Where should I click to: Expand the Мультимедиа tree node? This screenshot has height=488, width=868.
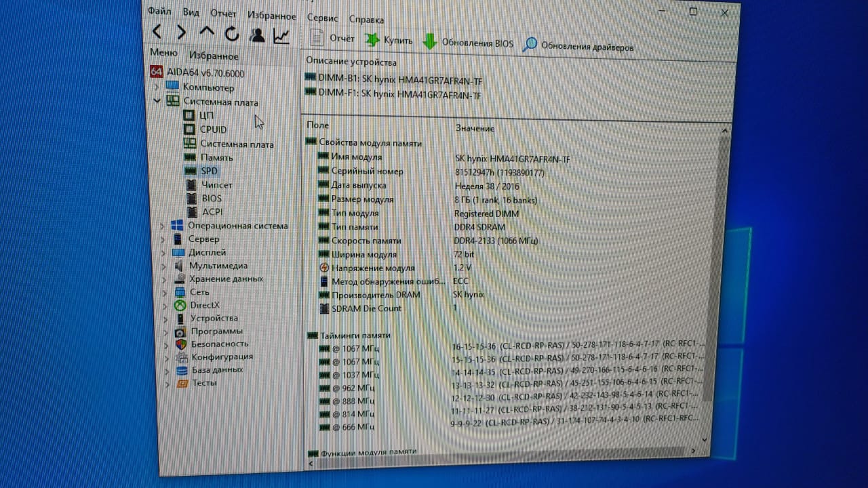point(163,266)
